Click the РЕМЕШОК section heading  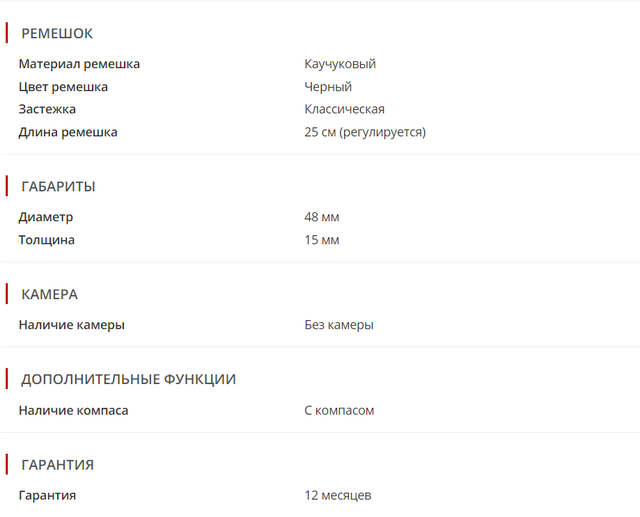pyautogui.click(x=57, y=33)
